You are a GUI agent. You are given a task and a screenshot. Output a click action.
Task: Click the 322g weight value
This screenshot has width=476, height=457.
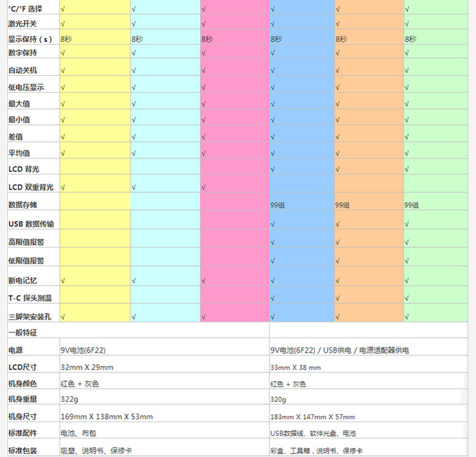pyautogui.click(x=69, y=399)
